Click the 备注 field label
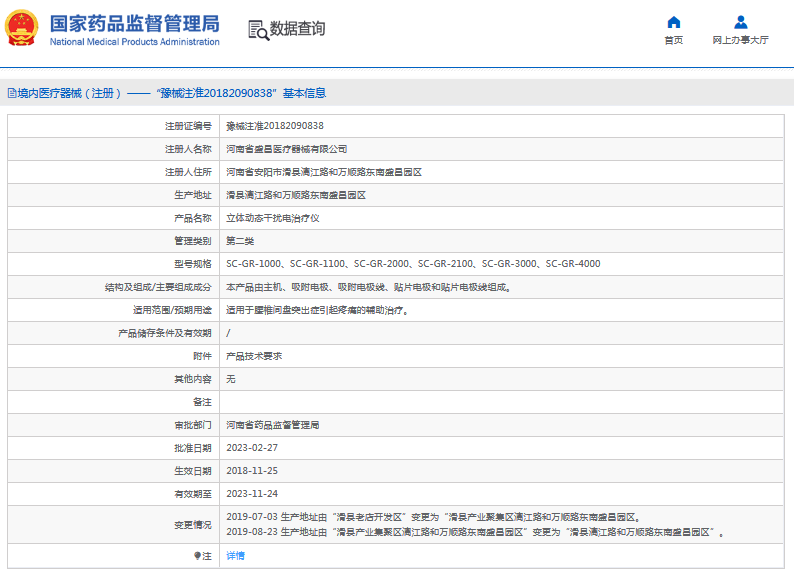This screenshot has height=573, width=794. 202,402
